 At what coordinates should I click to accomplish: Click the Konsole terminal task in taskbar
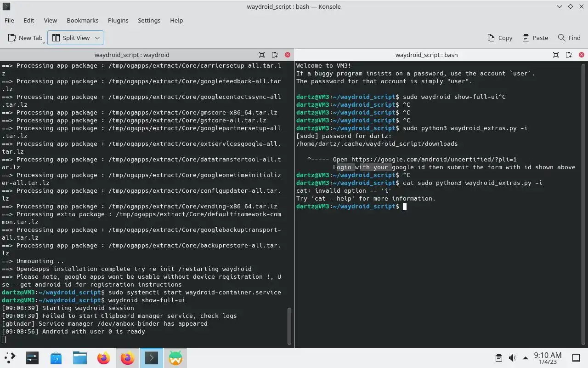pos(152,357)
